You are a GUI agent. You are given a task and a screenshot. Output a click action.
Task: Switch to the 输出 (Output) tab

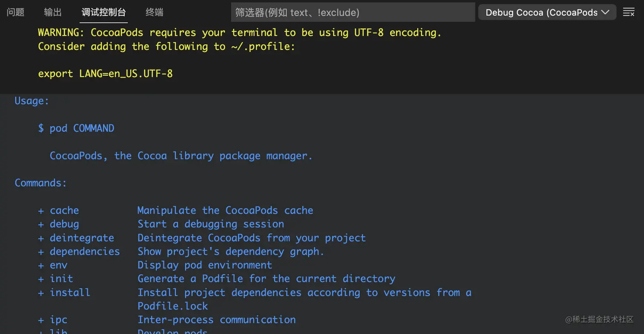[x=53, y=12]
